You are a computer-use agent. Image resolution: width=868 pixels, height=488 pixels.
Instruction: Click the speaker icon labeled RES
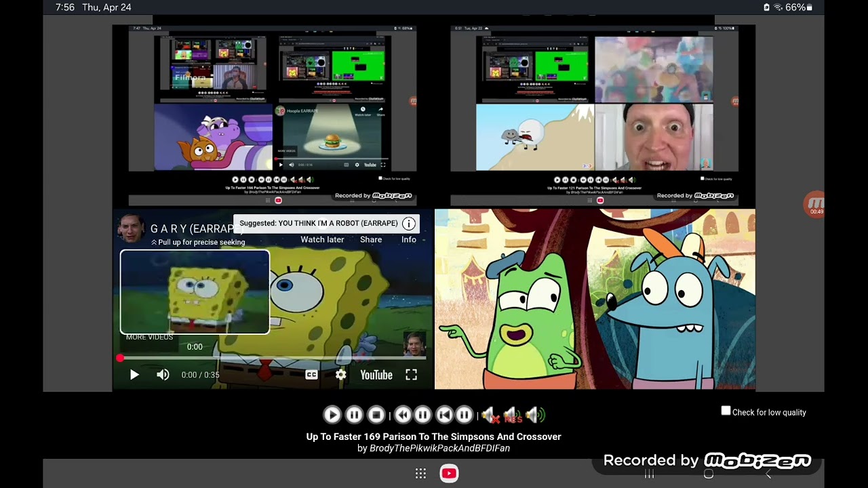coord(512,415)
